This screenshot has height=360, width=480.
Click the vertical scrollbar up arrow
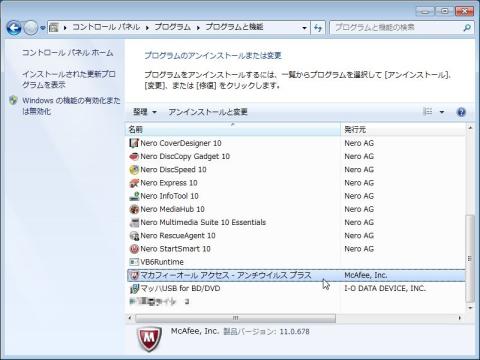point(470,128)
